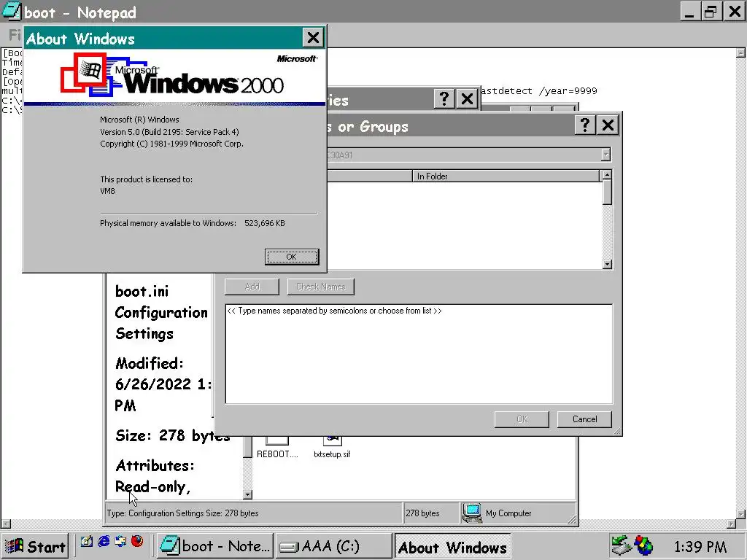The width and height of the screenshot is (747, 560).
Task: Click the greyed Add button
Action: point(252,287)
